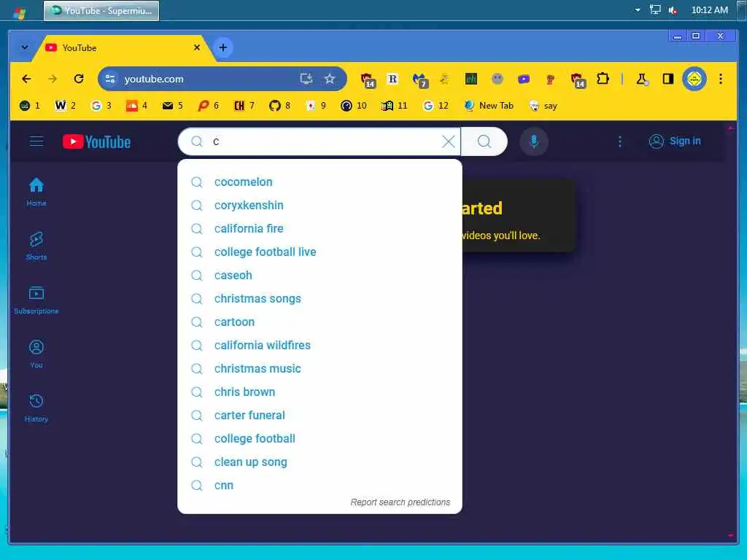Select 'christmas music' suggestion
The height and width of the screenshot is (560, 747).
click(320, 368)
